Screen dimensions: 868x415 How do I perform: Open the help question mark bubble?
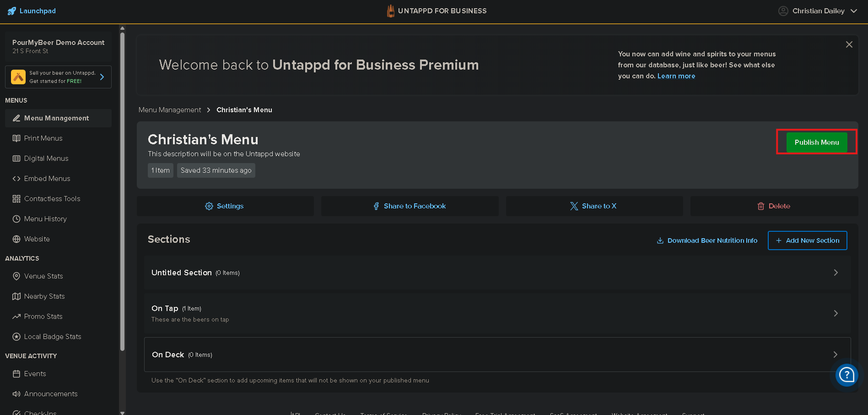tap(846, 375)
